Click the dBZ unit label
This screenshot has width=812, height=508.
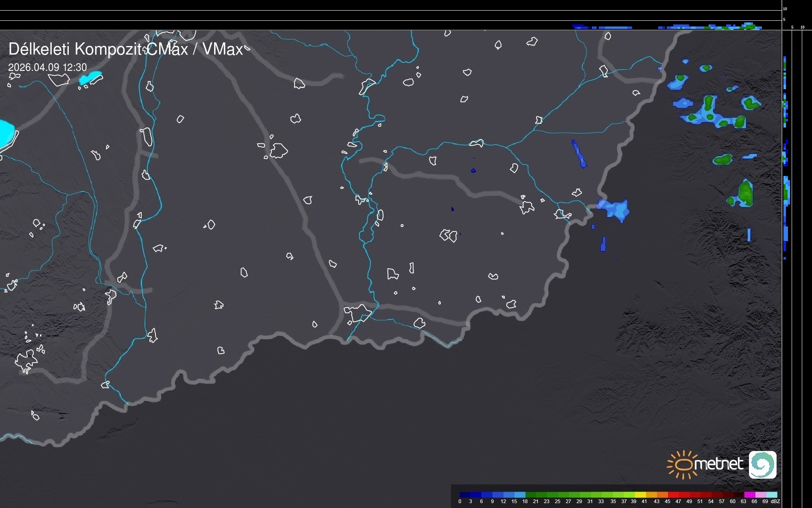coord(775,501)
